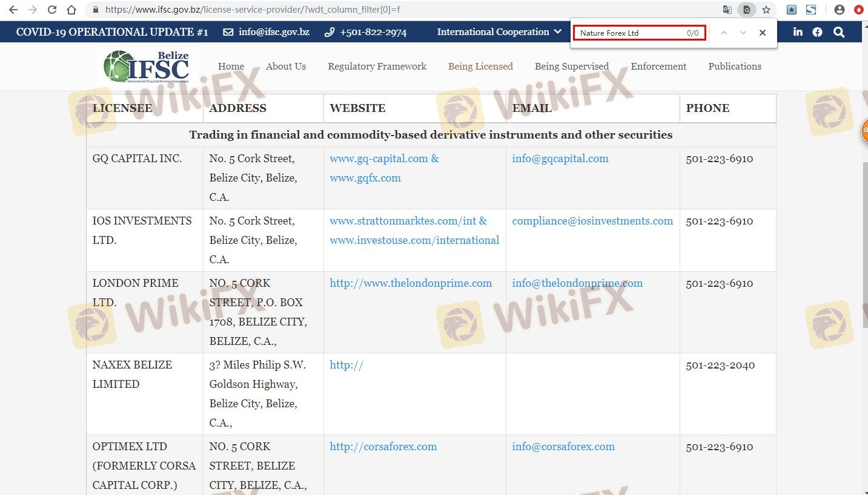Viewport: 868px width, 495px height.
Task: Select the OPTIMEX LTD licensee cell
Action: 145,465
